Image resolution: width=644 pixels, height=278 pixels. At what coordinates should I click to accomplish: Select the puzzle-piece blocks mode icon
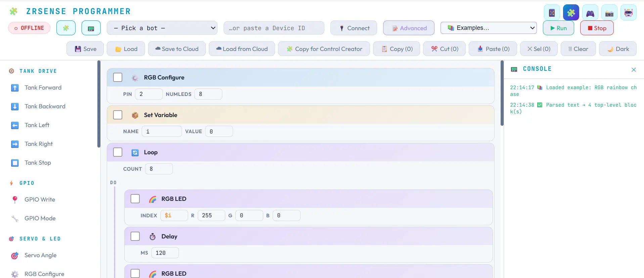coord(571,13)
